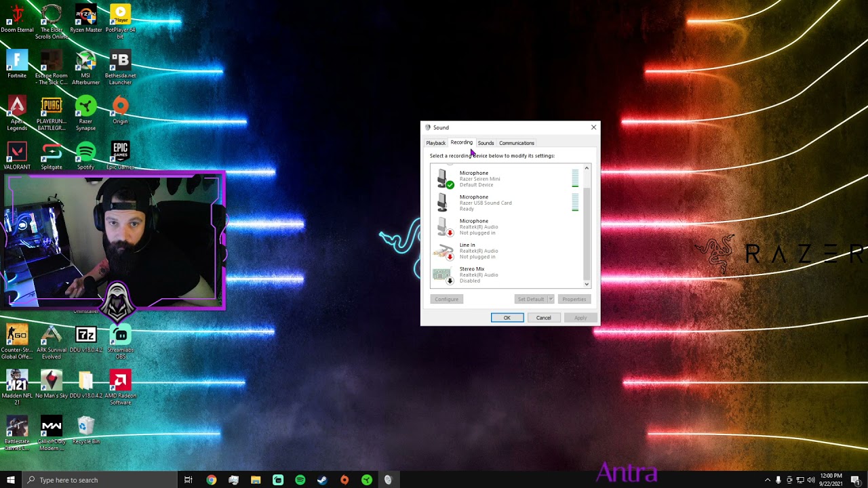This screenshot has width=868, height=488.
Task: Open the volume control in system tray
Action: pos(811,480)
